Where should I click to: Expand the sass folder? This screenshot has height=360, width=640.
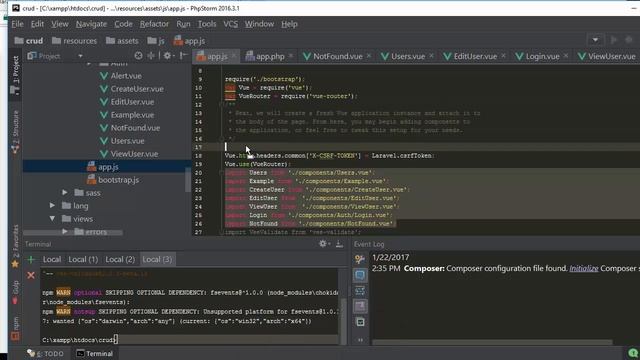tap(65, 192)
